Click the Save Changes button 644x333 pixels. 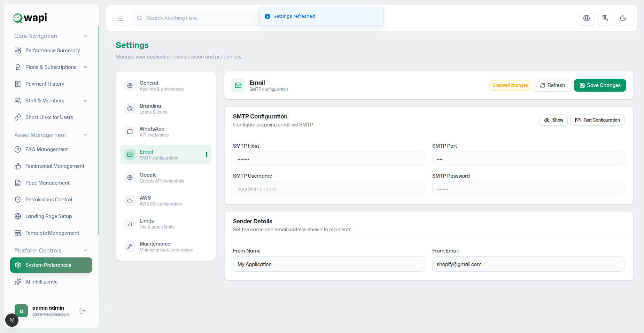(x=600, y=85)
